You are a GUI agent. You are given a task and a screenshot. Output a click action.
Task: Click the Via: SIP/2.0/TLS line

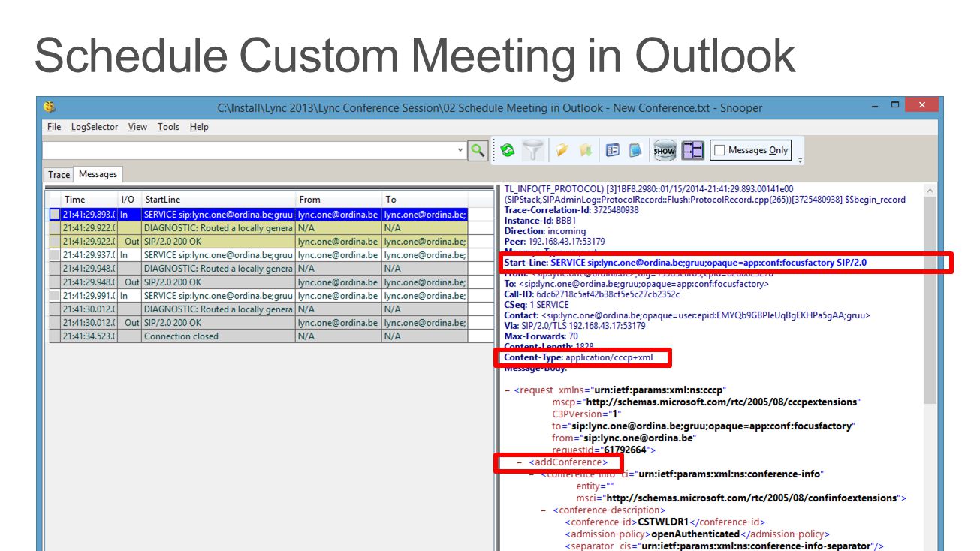tap(574, 326)
